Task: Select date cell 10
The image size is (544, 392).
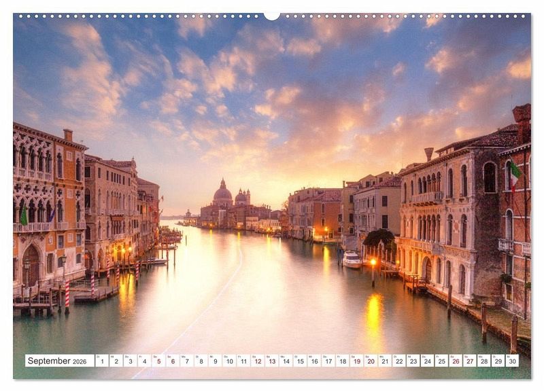Action: point(229,361)
